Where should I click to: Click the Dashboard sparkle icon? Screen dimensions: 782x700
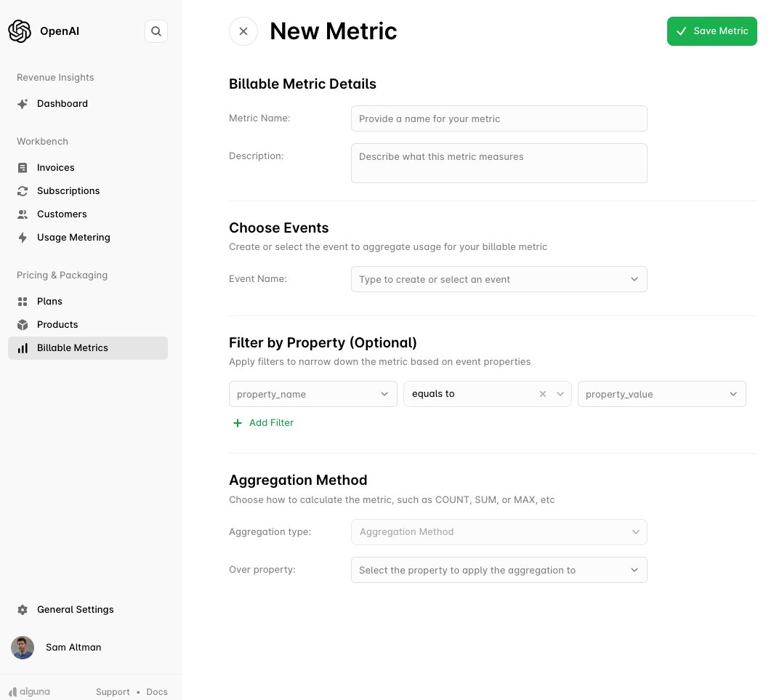[x=23, y=104]
